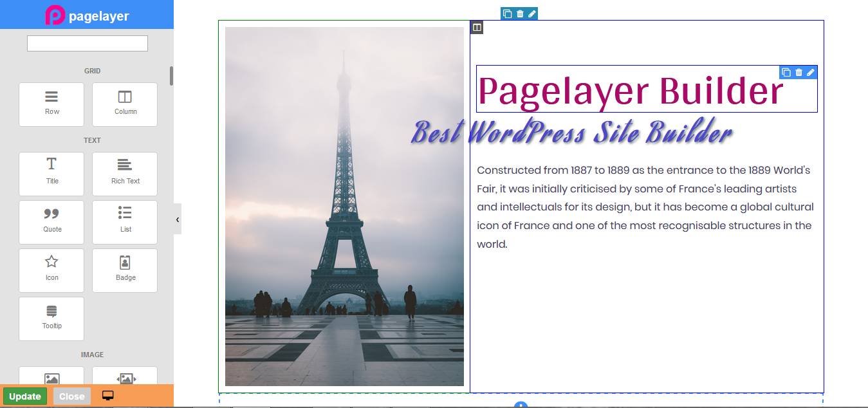Add new row with plus button
868x408 pixels.
point(521,405)
